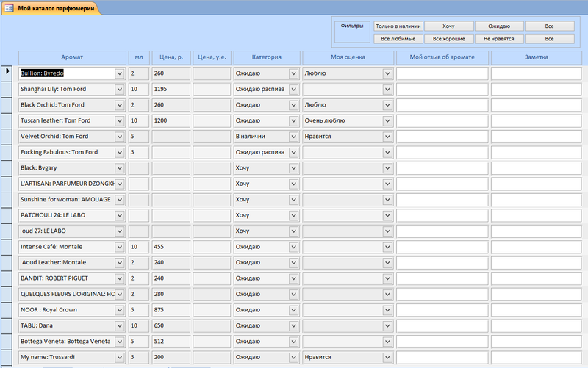The width and height of the screenshot is (588, 368).
Task: Click the 'Моя оценка' column header
Action: [348, 57]
